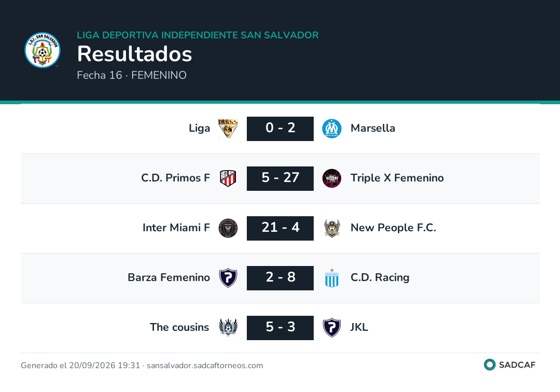Click the Inter Miami F crest

pos(228,228)
